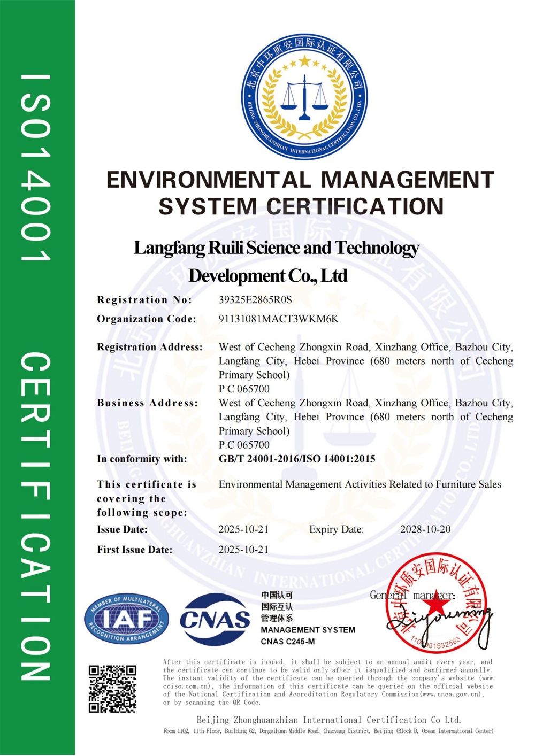Click the Registration No: label
The width and height of the screenshot is (535, 756).
click(144, 299)
